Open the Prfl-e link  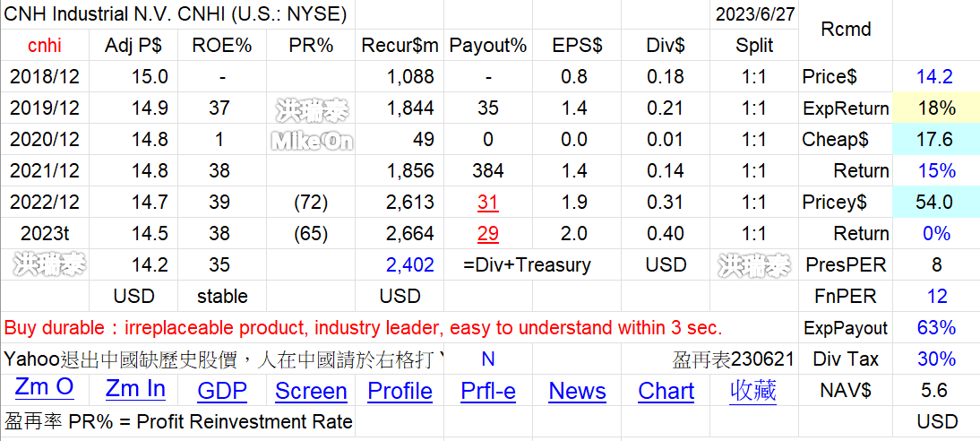coord(488,392)
